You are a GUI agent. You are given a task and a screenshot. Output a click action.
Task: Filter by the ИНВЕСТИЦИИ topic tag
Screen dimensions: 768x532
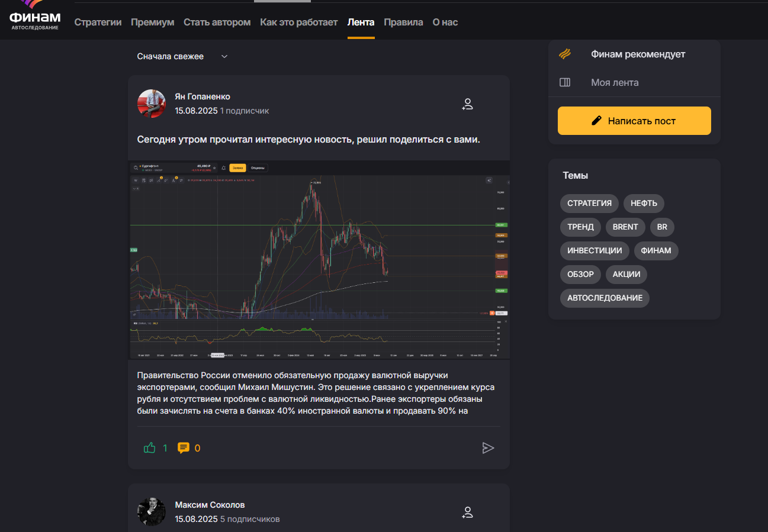(595, 251)
